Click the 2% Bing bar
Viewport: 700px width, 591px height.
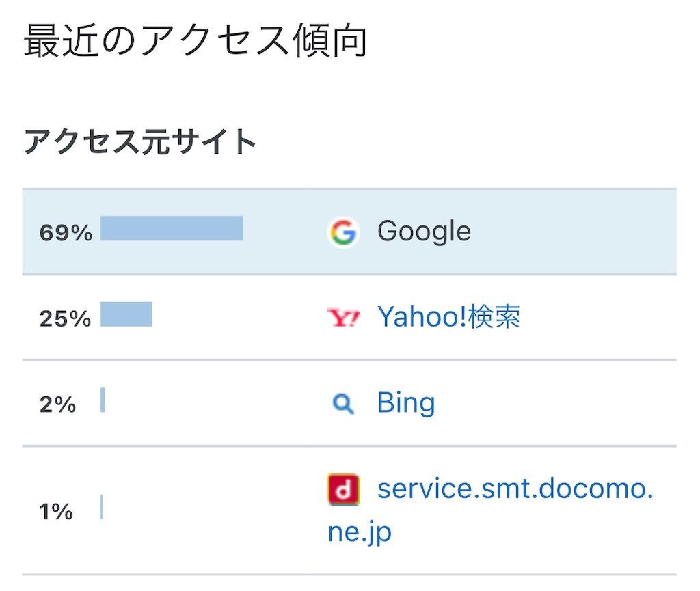[103, 400]
